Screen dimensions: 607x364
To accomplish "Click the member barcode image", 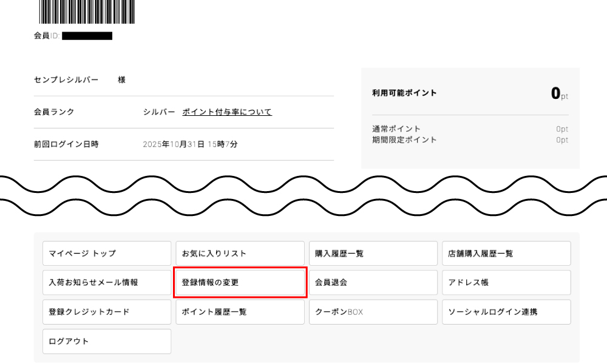I will point(87,12).
